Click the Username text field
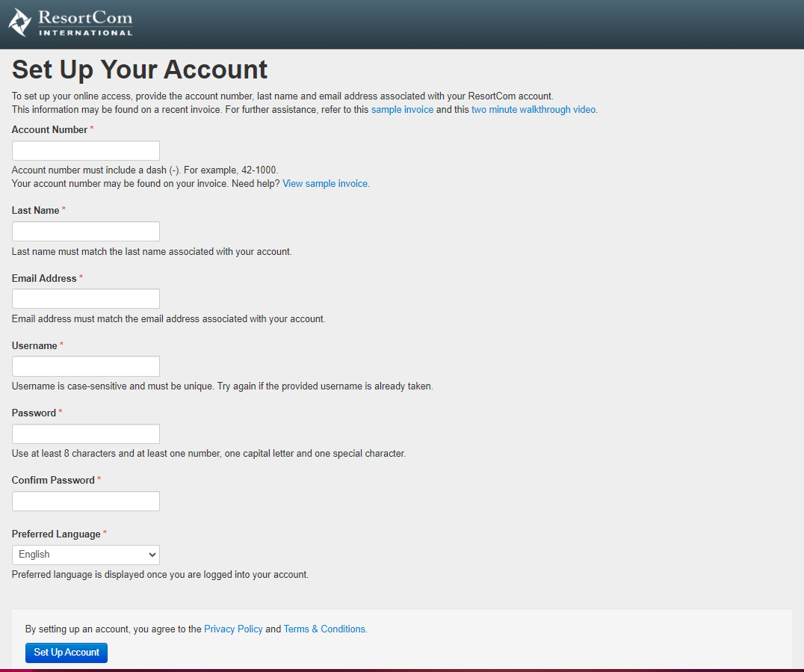 point(86,366)
